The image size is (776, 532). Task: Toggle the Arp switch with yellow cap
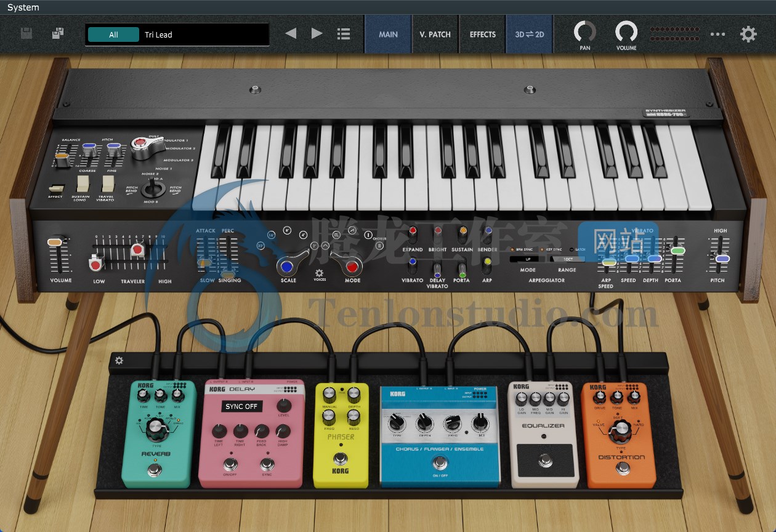click(487, 265)
